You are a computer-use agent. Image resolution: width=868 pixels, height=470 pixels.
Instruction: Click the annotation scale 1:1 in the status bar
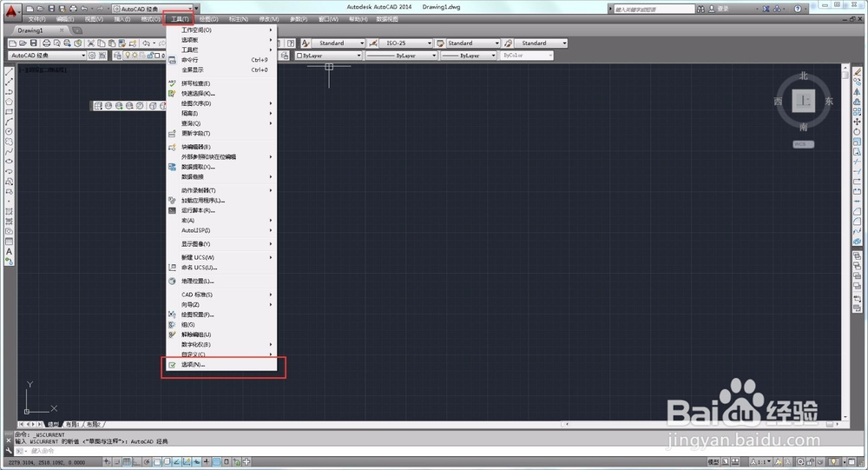point(761,461)
